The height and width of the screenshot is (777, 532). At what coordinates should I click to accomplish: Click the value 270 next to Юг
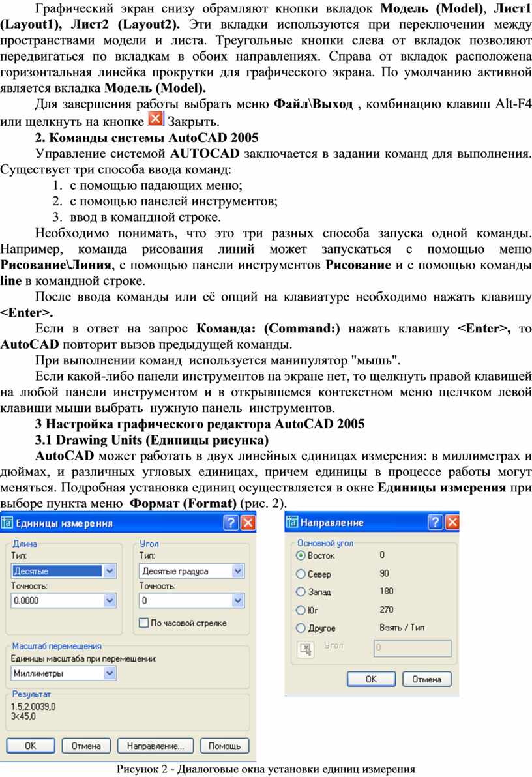[386, 609]
